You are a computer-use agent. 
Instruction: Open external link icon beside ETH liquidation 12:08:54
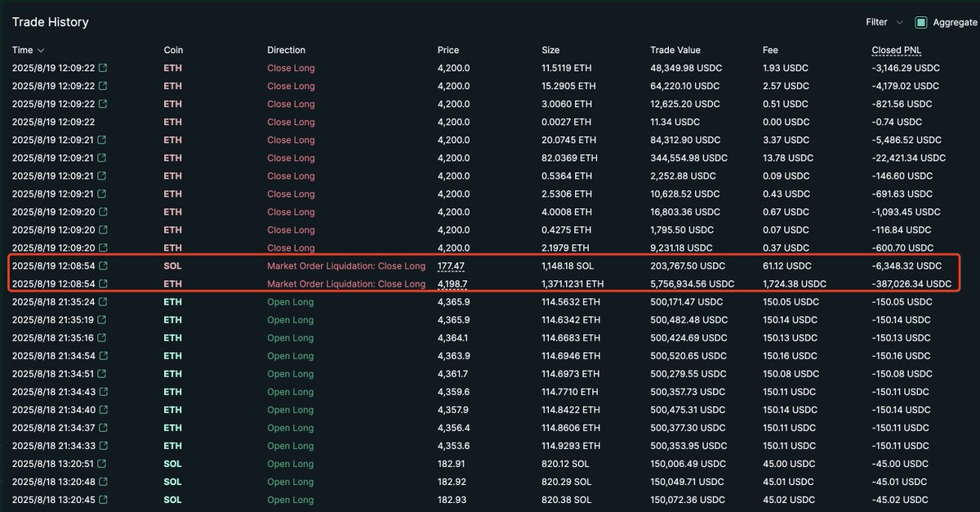pyautogui.click(x=103, y=284)
